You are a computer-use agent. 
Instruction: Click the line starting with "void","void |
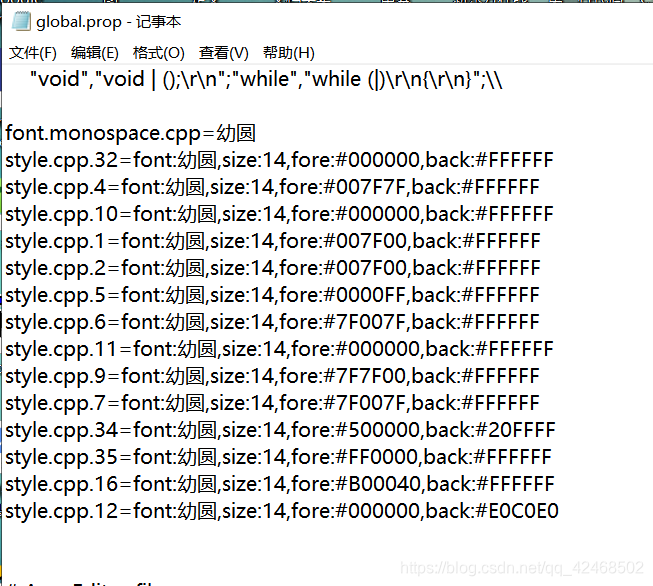(x=266, y=79)
